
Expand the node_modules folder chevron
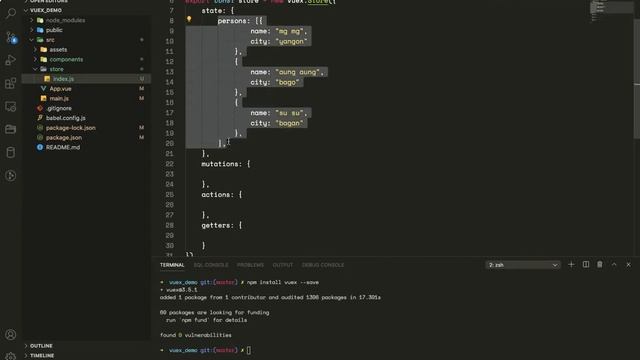tap(32, 20)
